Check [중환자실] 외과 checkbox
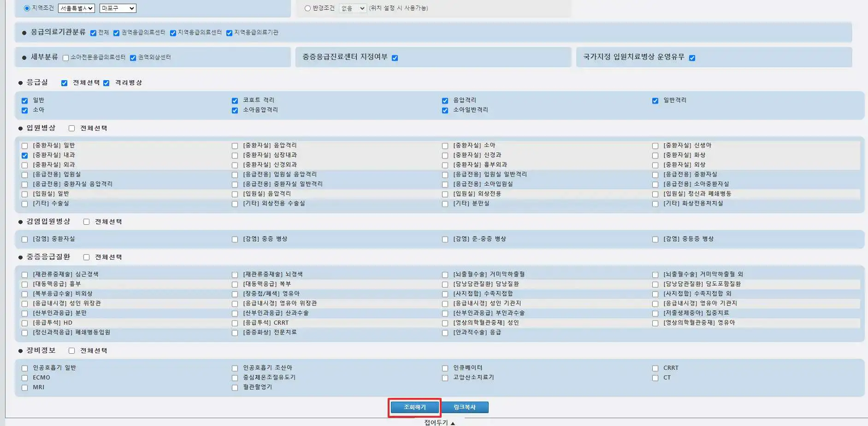The width and height of the screenshot is (868, 426). tap(24, 165)
